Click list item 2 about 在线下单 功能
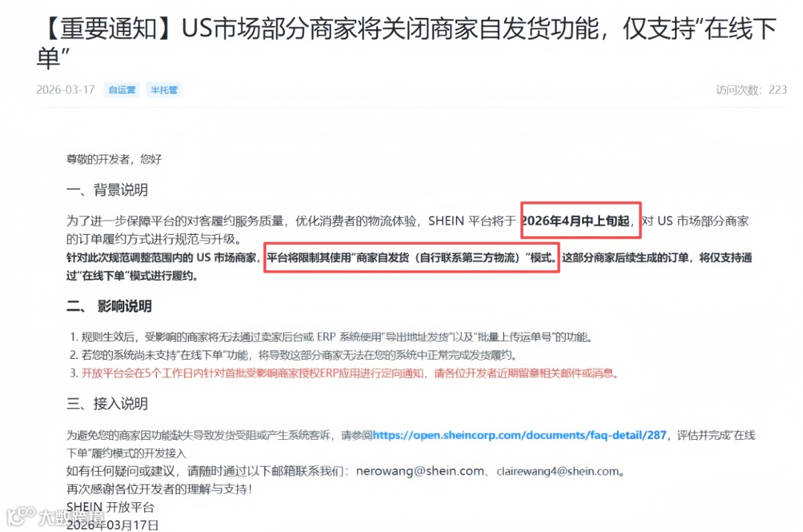The image size is (803, 532). [x=294, y=355]
